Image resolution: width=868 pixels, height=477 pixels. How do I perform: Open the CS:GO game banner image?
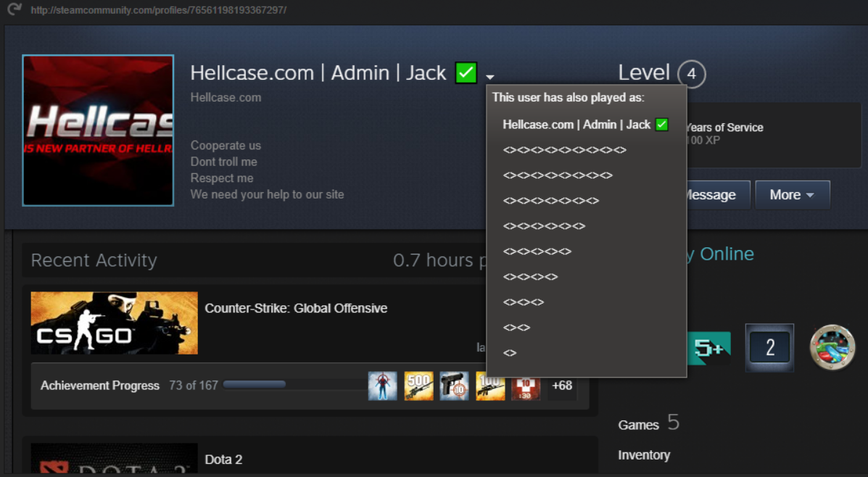pyautogui.click(x=114, y=323)
